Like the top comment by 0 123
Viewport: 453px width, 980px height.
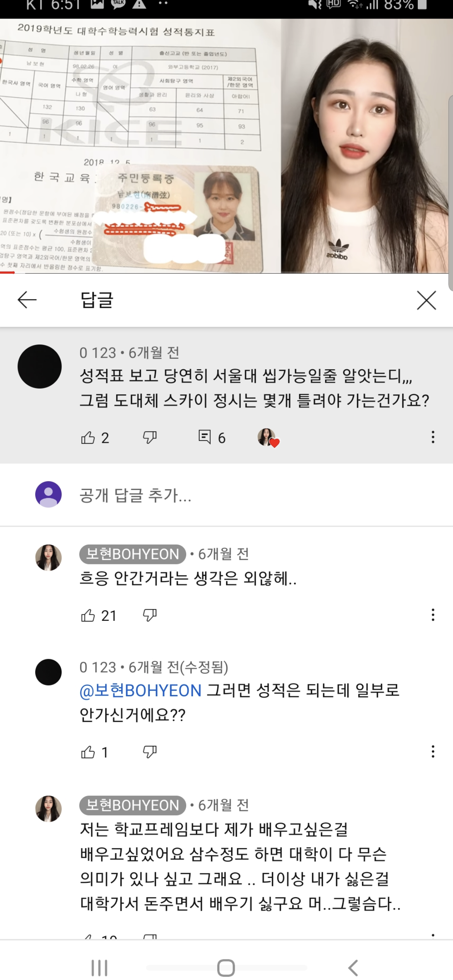coord(88,437)
